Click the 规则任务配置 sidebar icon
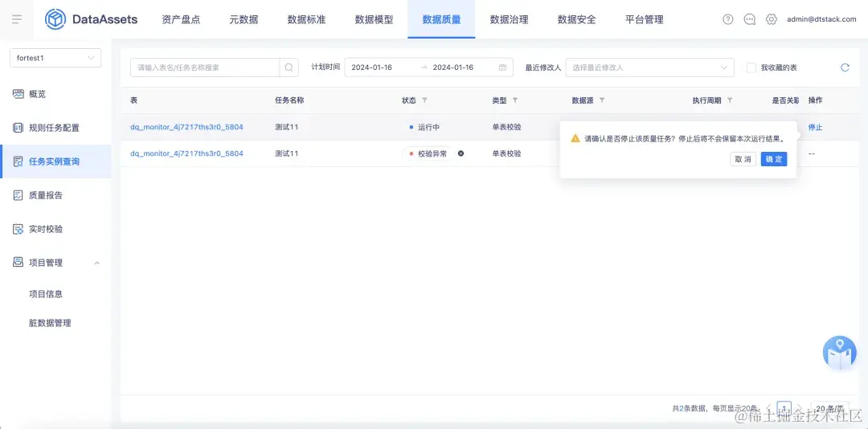Screen dimensions: 868x429 (x=18, y=128)
